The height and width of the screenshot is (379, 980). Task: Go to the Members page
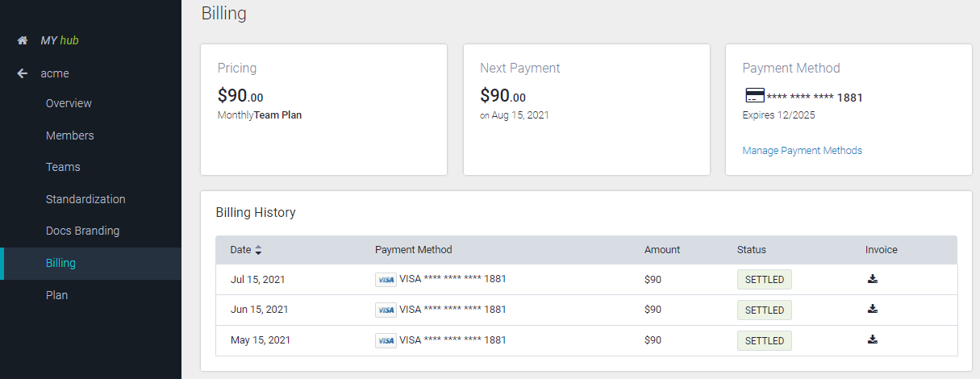coord(69,135)
